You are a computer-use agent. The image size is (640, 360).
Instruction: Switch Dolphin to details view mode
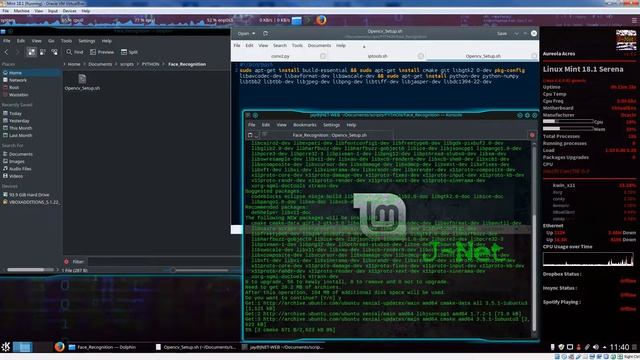[54, 52]
